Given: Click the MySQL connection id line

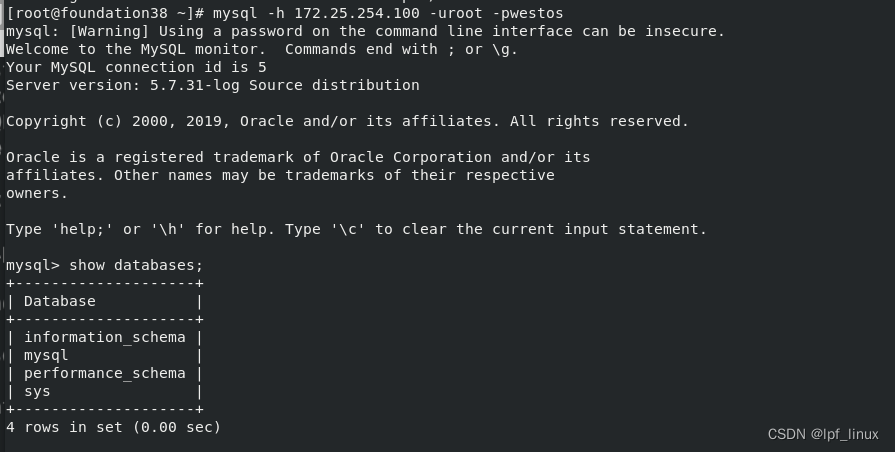Looking at the screenshot, I should tap(136, 67).
